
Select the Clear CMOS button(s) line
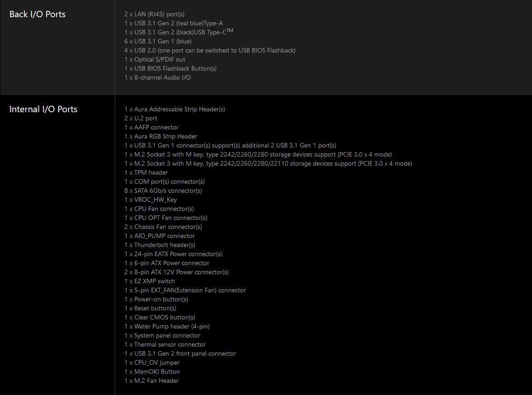[160, 318]
